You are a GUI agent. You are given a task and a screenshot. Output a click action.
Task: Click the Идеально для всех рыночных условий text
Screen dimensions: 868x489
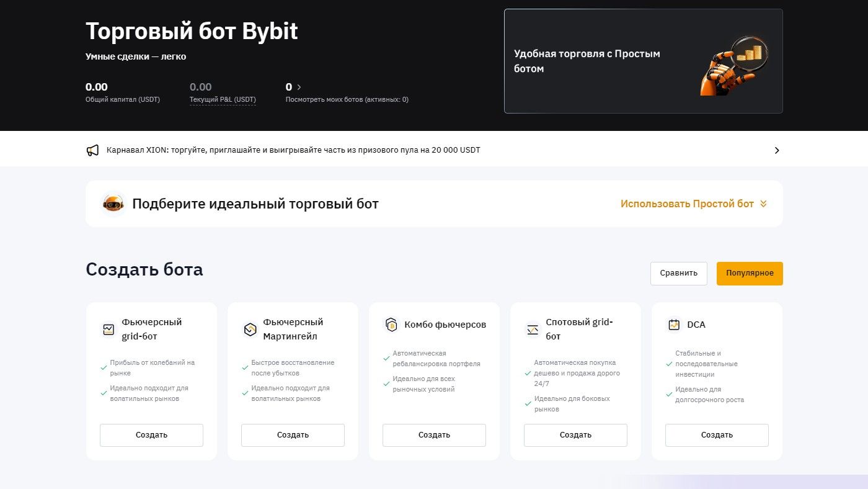tap(423, 384)
